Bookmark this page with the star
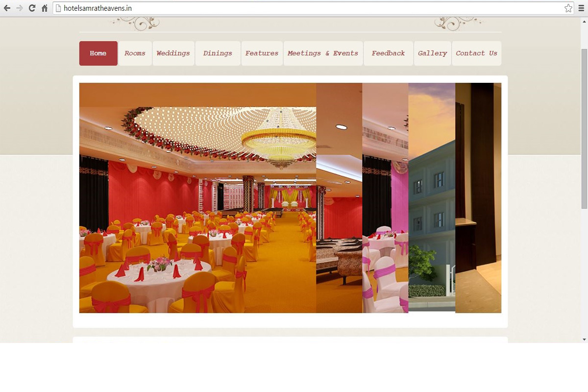588x392 pixels. pyautogui.click(x=568, y=8)
